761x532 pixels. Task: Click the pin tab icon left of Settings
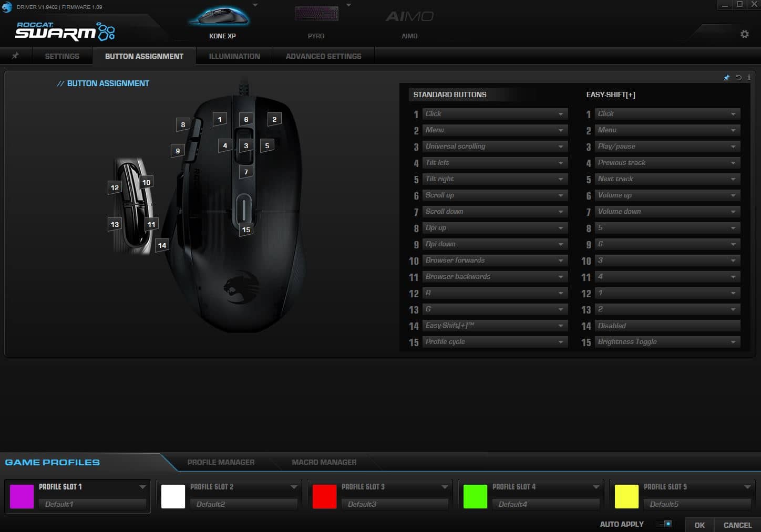coord(15,56)
